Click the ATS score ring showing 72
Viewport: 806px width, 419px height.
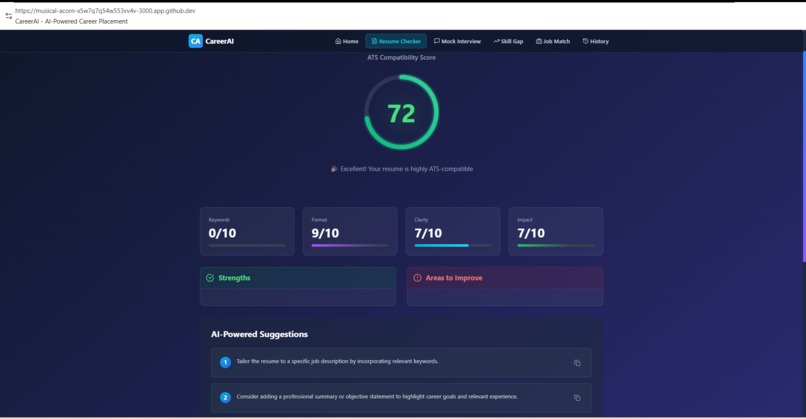coord(401,112)
